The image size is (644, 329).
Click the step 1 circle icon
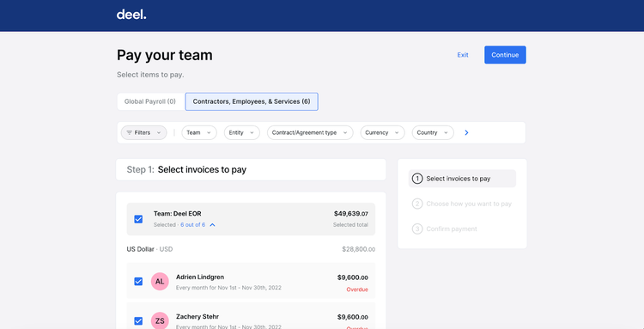coord(417,179)
